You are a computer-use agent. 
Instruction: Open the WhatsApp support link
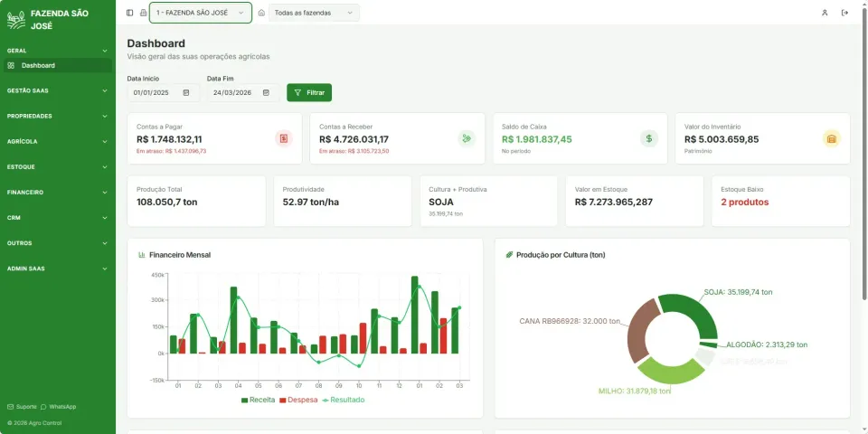[59, 407]
